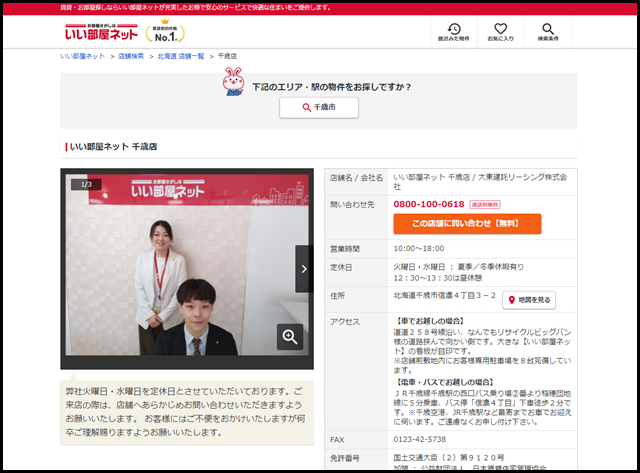This screenshot has height=473, width=640.
Task: Click license number 国土交通大臣（２）第９１２０号
Action: pyautogui.click(x=449, y=457)
